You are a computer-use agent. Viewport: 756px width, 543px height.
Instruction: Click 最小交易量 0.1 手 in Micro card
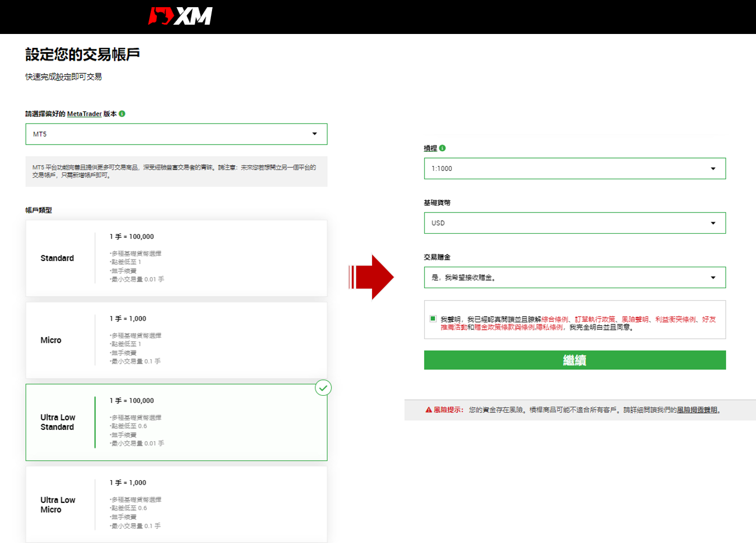point(135,361)
